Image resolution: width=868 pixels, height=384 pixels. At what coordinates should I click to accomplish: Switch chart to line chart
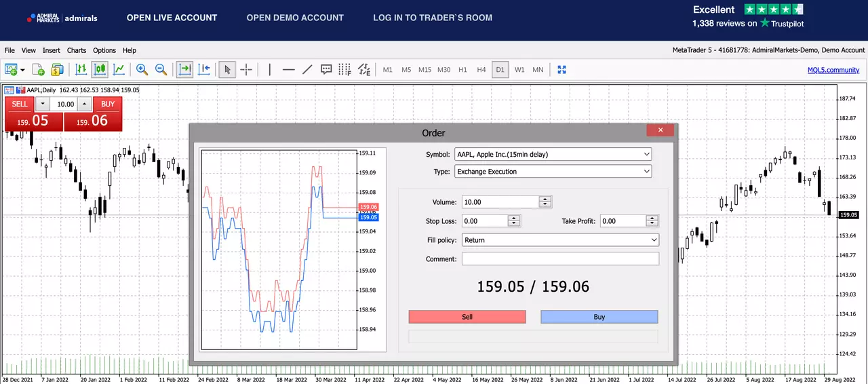tap(119, 69)
